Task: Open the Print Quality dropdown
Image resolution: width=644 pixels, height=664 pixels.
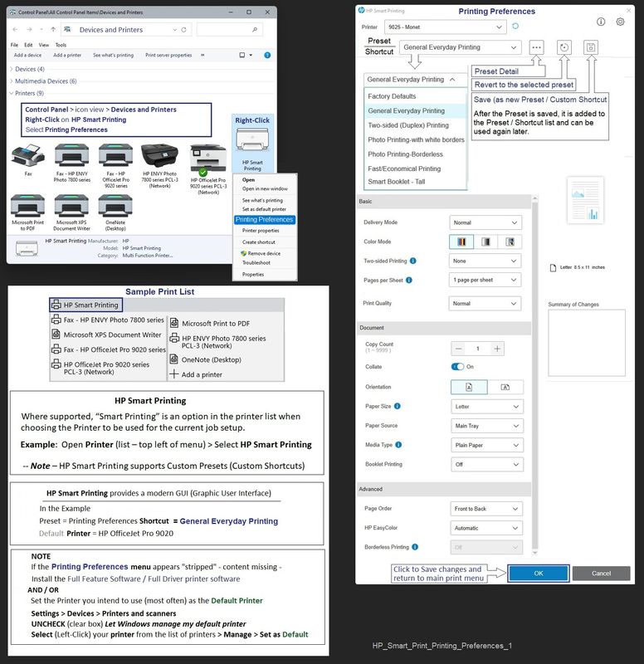Action: coord(485,304)
